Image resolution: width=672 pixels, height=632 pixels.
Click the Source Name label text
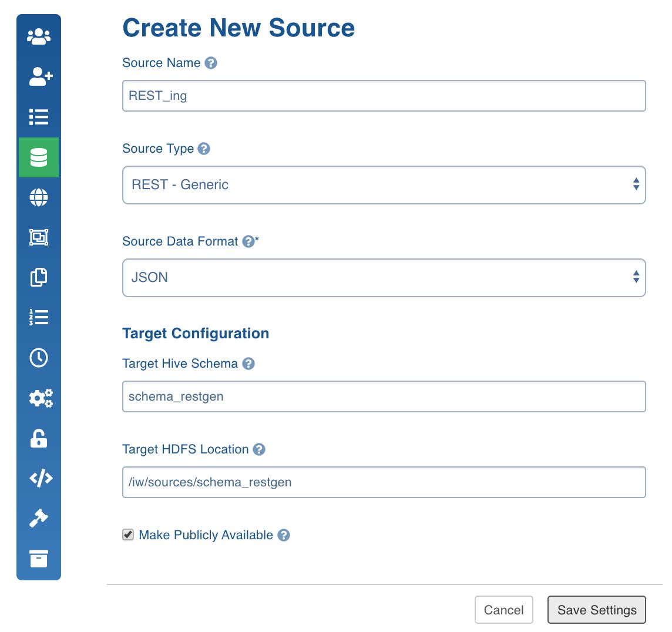(162, 63)
